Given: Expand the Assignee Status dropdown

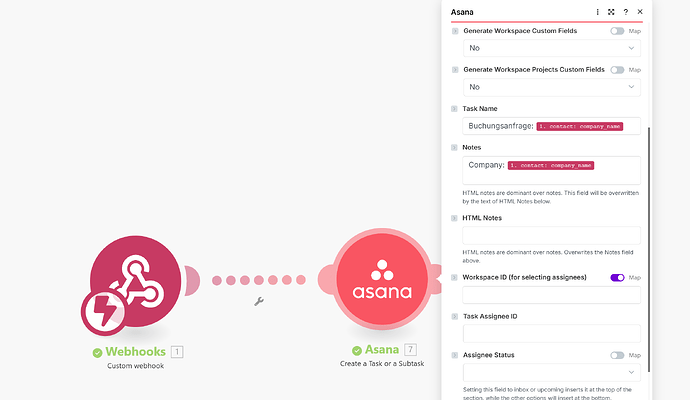Looking at the screenshot, I should (551, 373).
